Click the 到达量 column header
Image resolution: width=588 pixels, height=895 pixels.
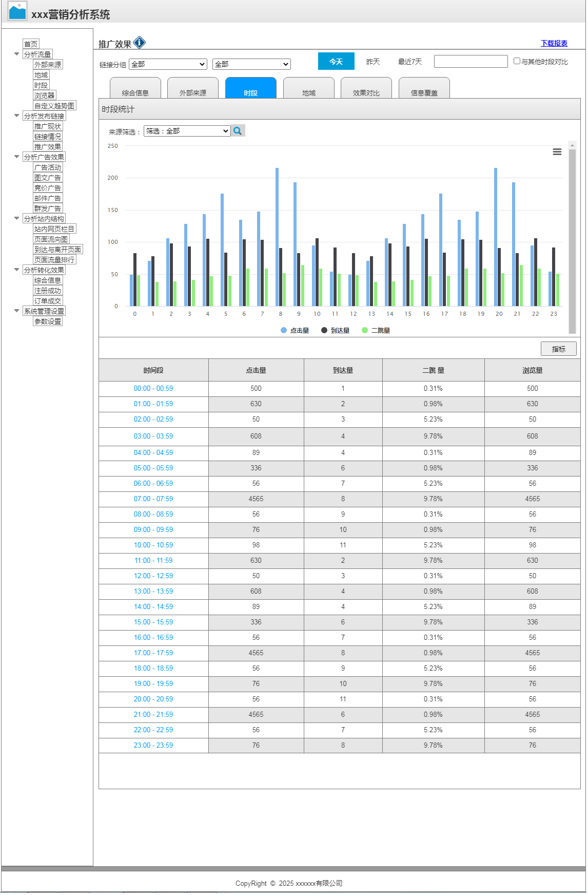tap(343, 370)
